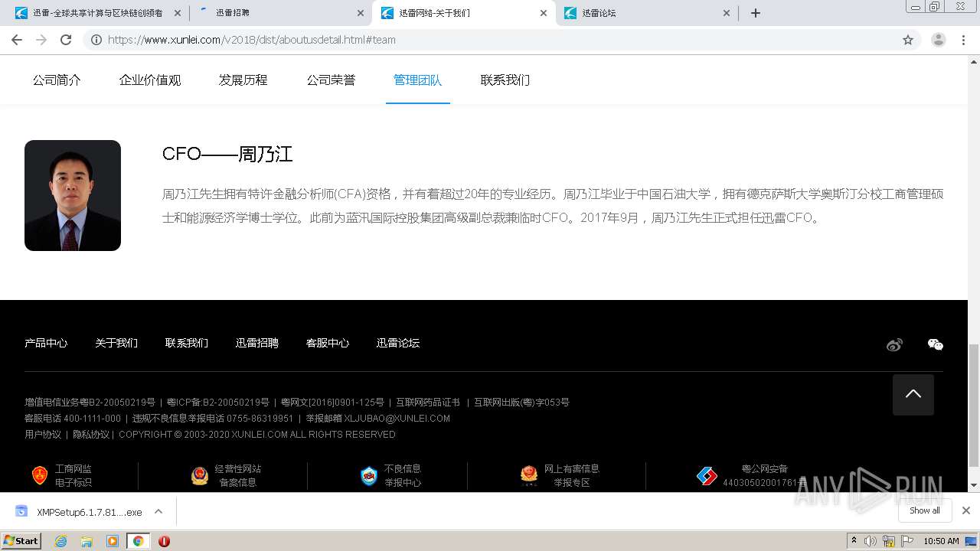Open the Weibo social icon
980x551 pixels.
[894, 344]
